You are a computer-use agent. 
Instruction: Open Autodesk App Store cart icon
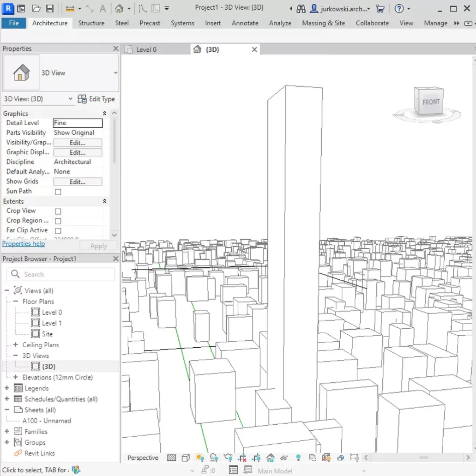coord(380,9)
